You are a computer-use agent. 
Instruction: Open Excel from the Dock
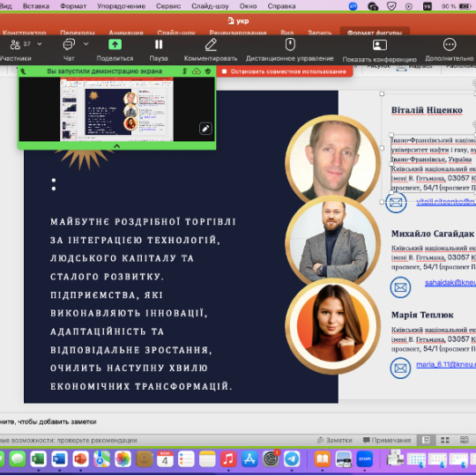point(38,458)
